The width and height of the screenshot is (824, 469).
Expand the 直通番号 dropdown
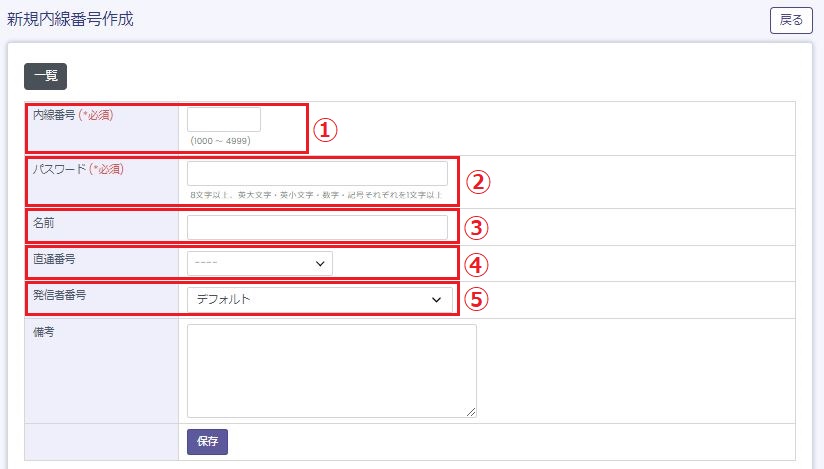pos(259,263)
